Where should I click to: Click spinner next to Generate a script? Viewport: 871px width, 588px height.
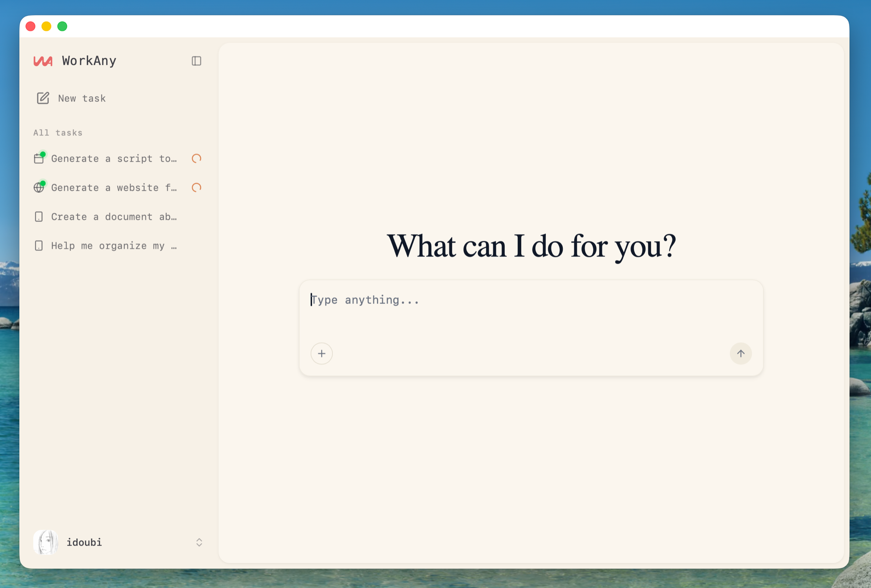196,158
